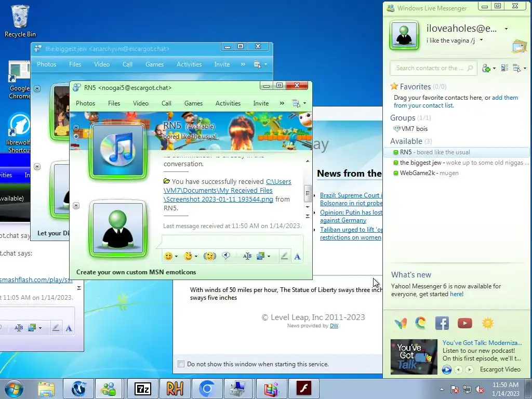Click 'add them from your contact list' link

pyautogui.click(x=456, y=101)
